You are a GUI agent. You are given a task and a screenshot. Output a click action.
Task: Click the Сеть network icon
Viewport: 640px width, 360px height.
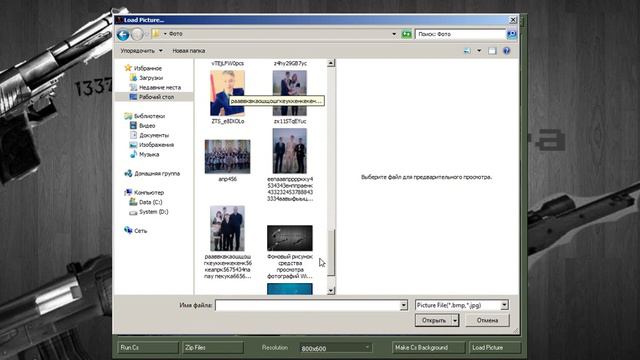point(128,231)
